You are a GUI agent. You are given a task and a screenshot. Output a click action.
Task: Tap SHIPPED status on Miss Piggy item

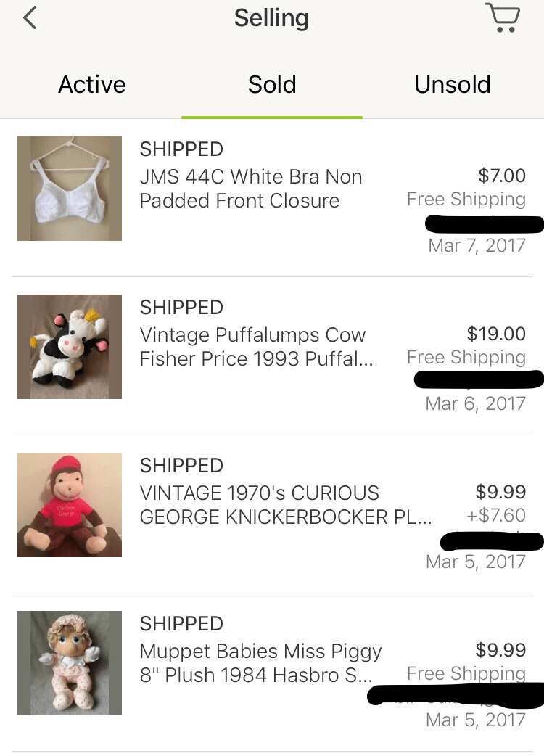pos(181,624)
